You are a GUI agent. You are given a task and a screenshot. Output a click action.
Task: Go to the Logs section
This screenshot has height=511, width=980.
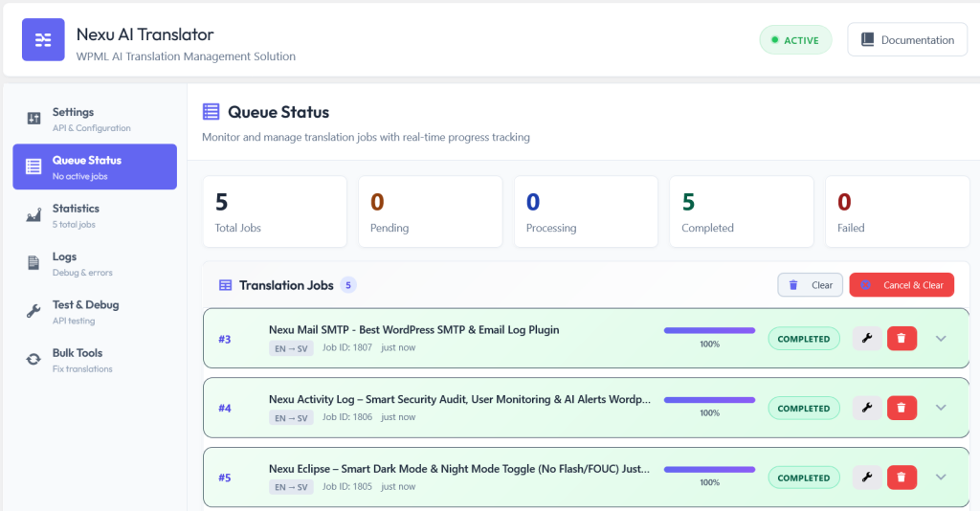(x=95, y=263)
